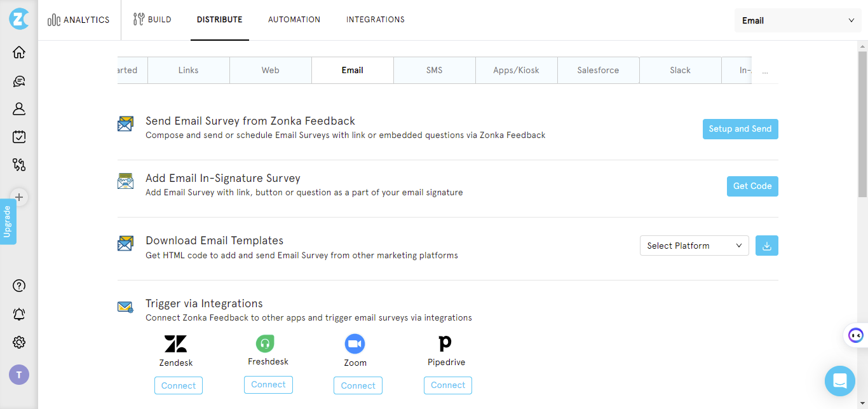Open the Surveys checklist icon in sidebar

(x=18, y=137)
